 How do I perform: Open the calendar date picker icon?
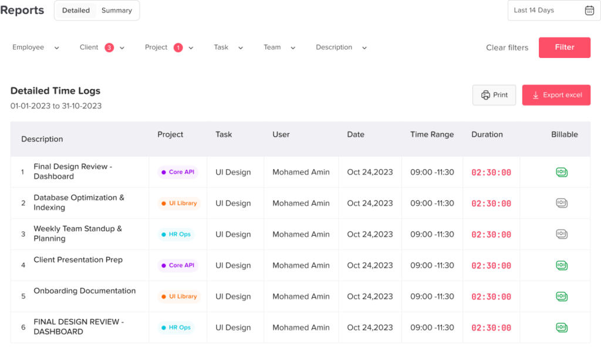tap(589, 11)
